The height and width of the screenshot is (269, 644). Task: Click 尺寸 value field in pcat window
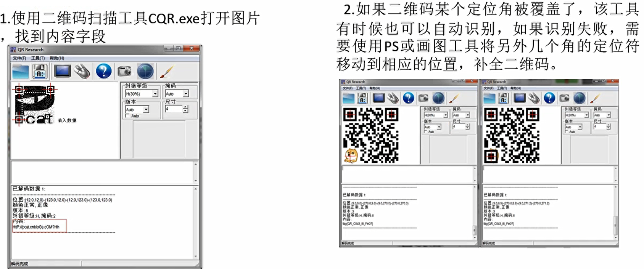pyautogui.click(x=174, y=109)
